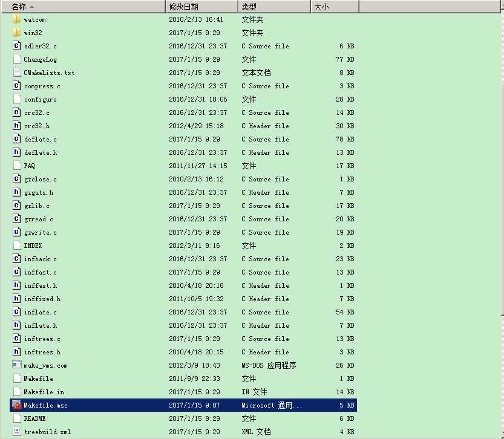The image size is (504, 439).
Task: Click the compress.c source file icon
Action: click(x=17, y=86)
